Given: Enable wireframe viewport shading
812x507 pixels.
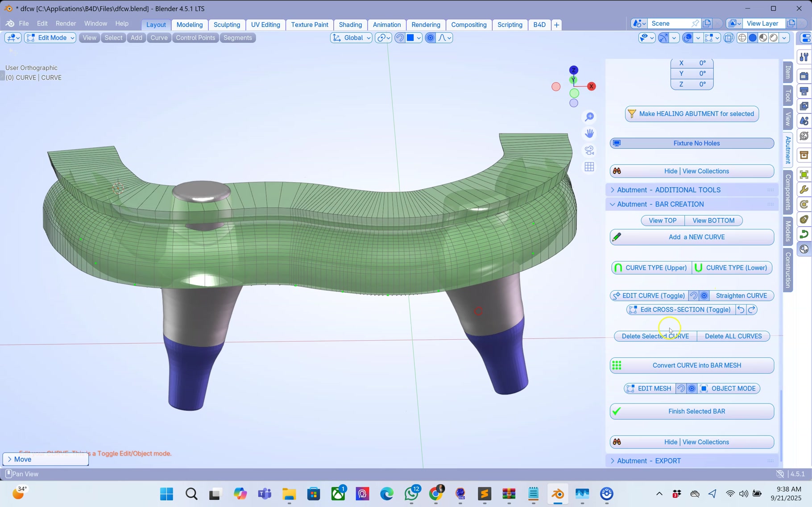Looking at the screenshot, I should 742,38.
